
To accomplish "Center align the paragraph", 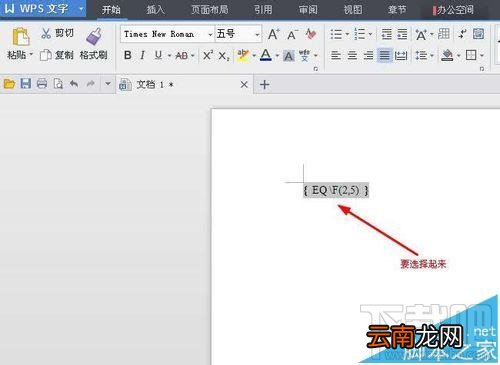I will pyautogui.click(x=352, y=55).
